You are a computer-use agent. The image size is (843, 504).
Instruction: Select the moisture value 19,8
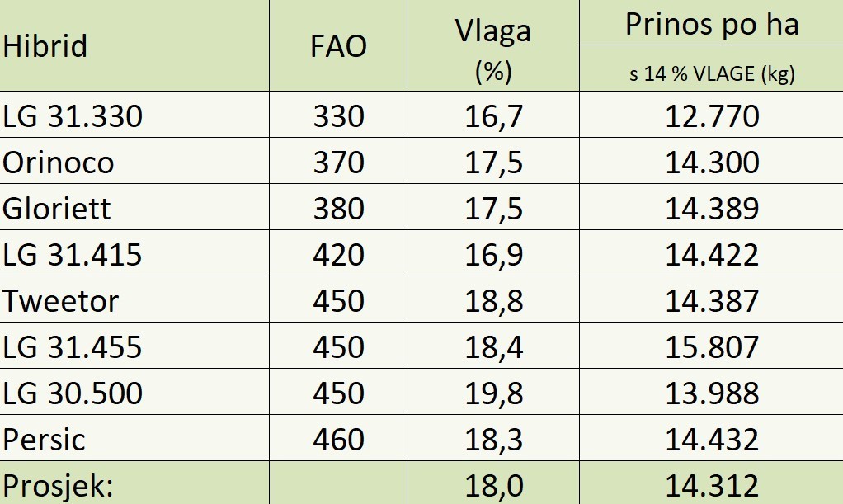(x=494, y=393)
